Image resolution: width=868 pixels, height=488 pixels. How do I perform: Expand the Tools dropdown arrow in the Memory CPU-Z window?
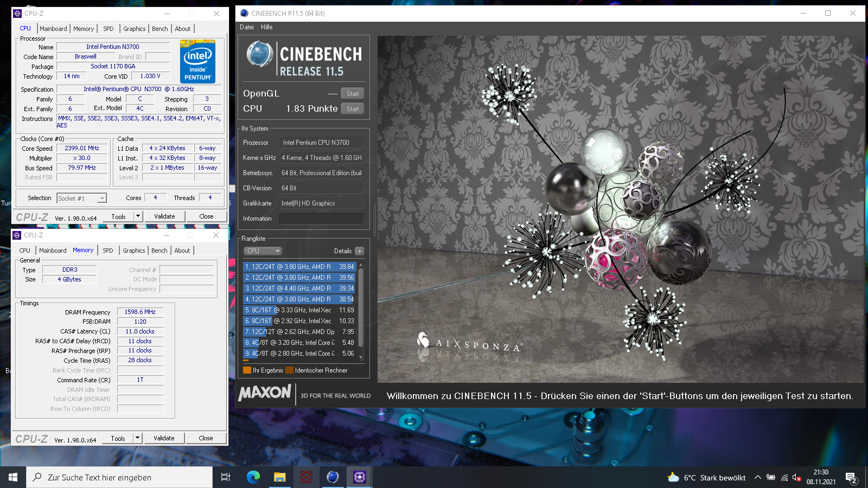pyautogui.click(x=137, y=438)
